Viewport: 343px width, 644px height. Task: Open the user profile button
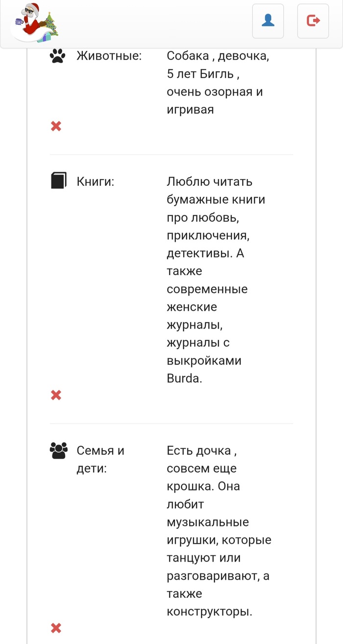click(x=268, y=21)
